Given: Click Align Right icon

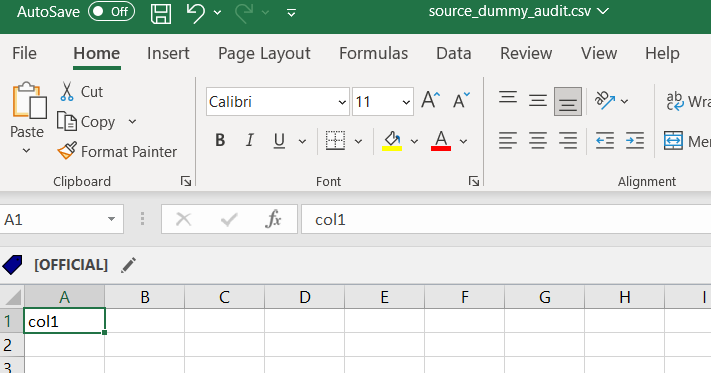Looking at the screenshot, I should (568, 140).
